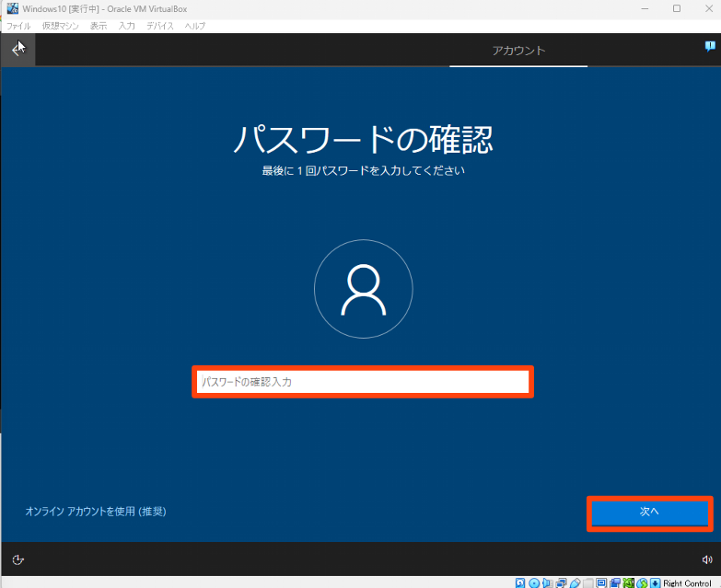Click the 最後に1回パスワードを入力してください text

click(363, 171)
